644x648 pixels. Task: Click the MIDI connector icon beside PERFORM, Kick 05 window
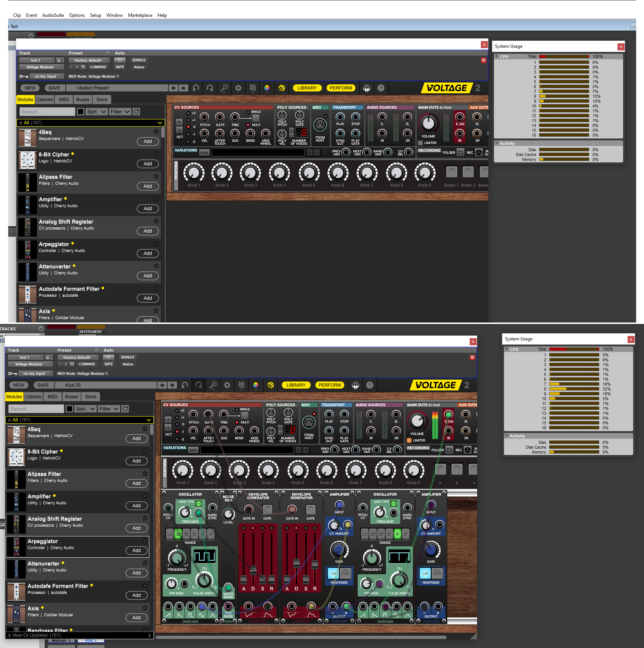tap(356, 385)
